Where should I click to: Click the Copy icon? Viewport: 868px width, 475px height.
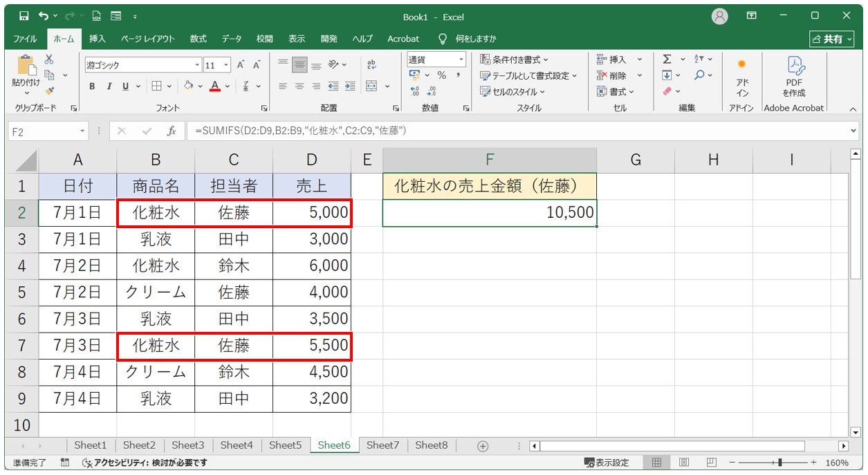click(x=50, y=75)
